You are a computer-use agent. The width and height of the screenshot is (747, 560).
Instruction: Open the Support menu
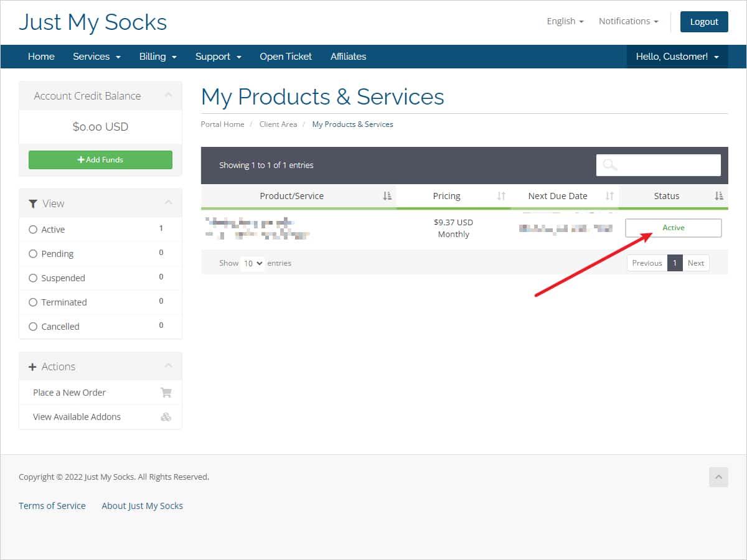click(x=218, y=57)
